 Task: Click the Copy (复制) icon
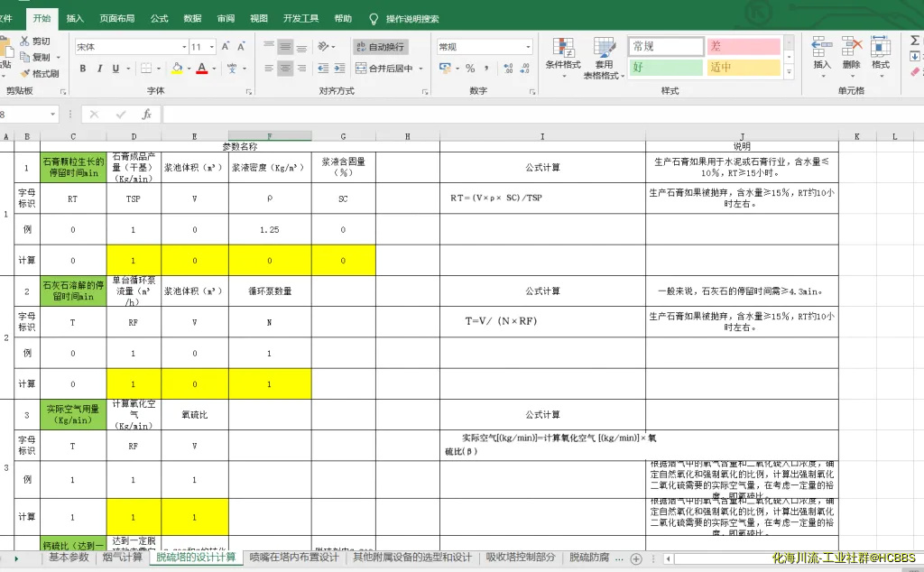coord(24,57)
